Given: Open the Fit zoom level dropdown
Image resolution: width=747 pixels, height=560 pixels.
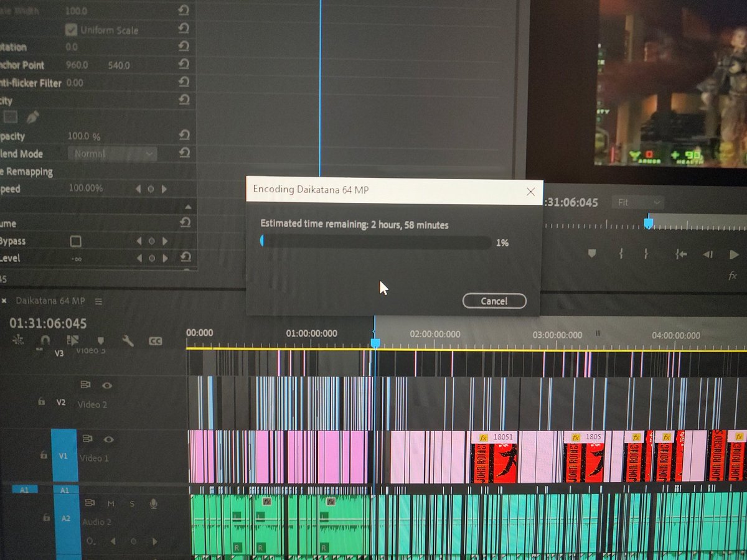Looking at the screenshot, I should [x=639, y=202].
